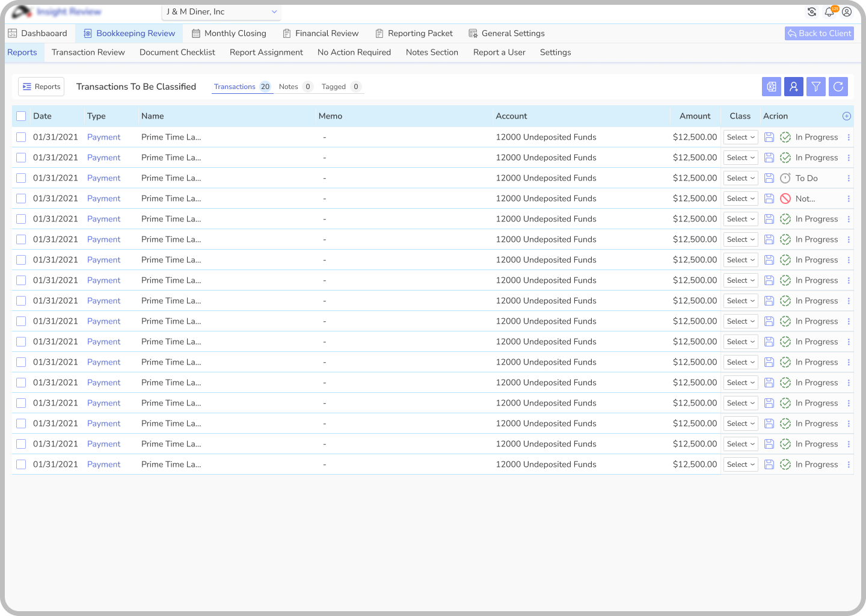This screenshot has width=866, height=616.
Task: Click Payment link in first row
Action: coord(103,137)
